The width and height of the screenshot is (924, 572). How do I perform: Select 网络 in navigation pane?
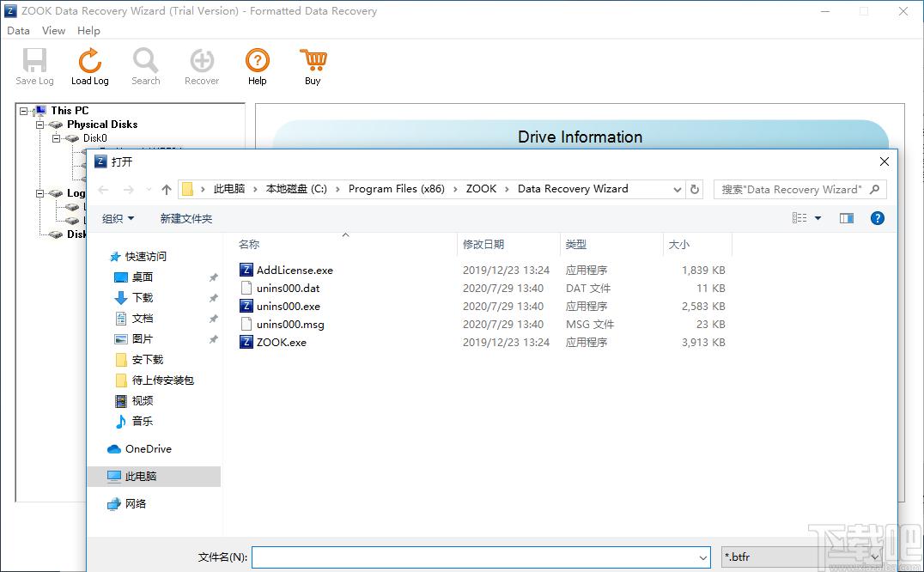click(135, 503)
